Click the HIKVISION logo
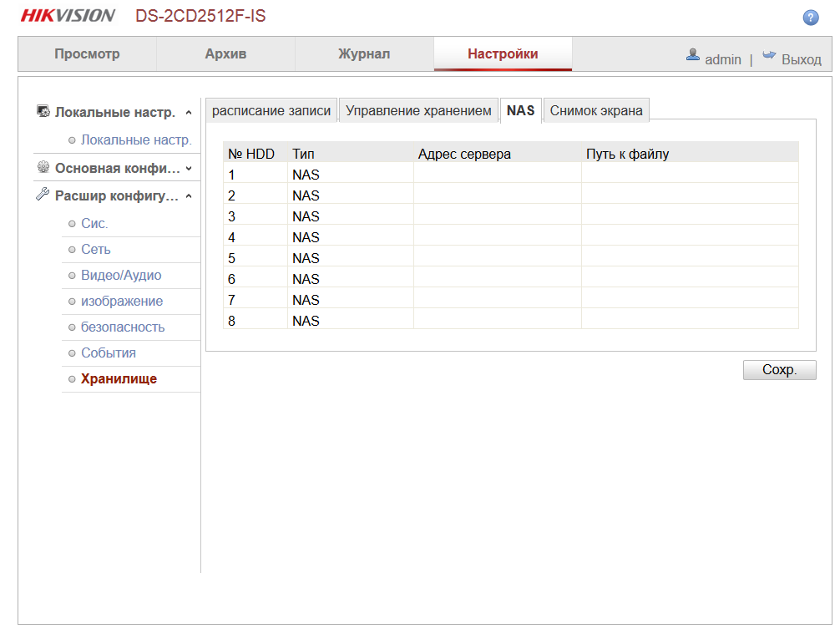The image size is (840, 634). 68,16
